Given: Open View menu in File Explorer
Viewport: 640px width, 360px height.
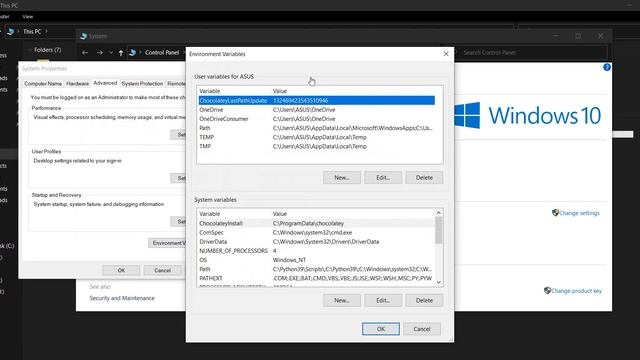Looking at the screenshot, I should point(28,17).
